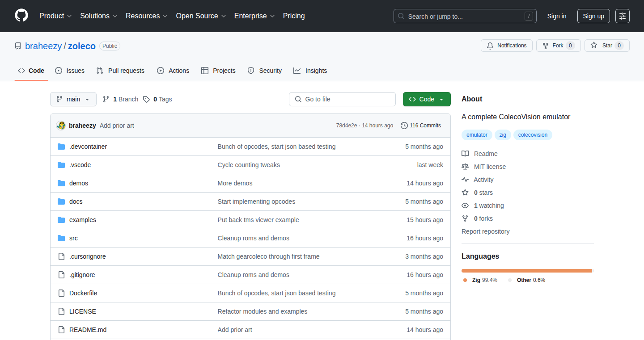The height and width of the screenshot is (340, 644).
Task: Open 'Match gearcoleco through first frame' commit
Action: (268, 256)
